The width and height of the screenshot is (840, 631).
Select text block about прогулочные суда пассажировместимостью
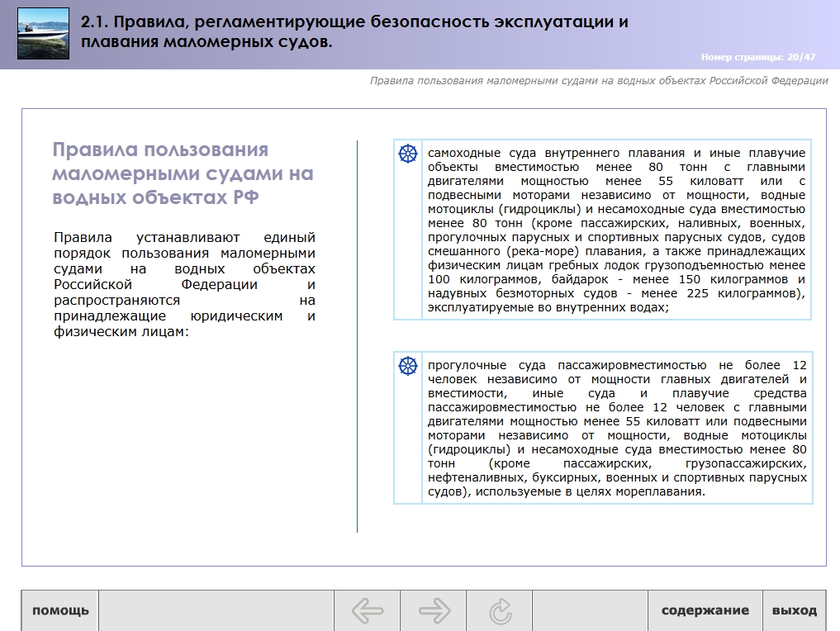coord(616,428)
